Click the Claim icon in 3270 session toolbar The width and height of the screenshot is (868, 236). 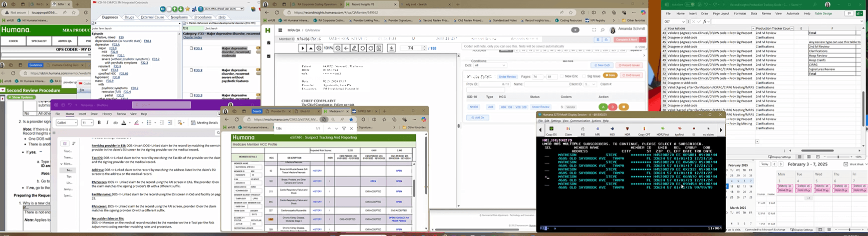[568, 130]
